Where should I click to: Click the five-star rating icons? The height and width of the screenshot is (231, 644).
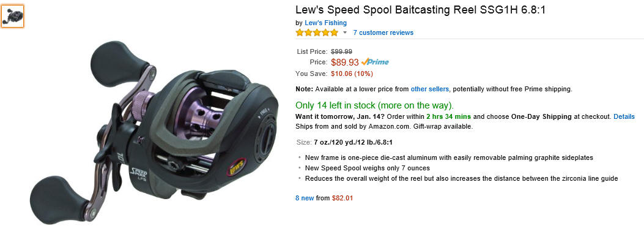(317, 32)
